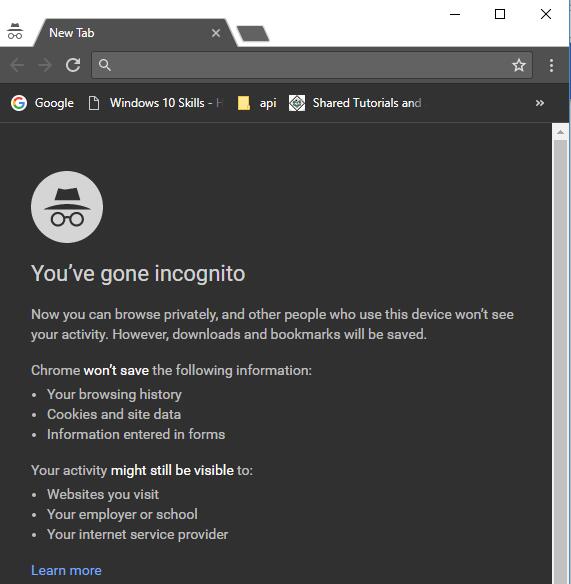571x584 pixels.
Task: Open a new tab with the tab button
Action: (253, 34)
